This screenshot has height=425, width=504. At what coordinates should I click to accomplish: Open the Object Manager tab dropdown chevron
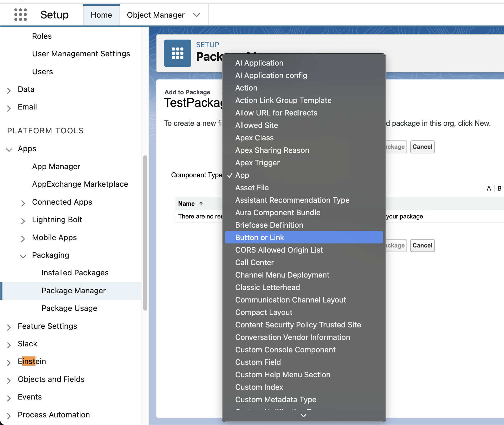(197, 15)
